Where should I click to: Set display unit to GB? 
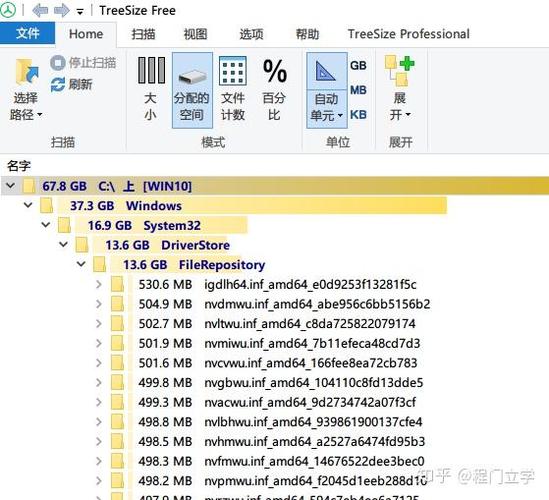358,65
